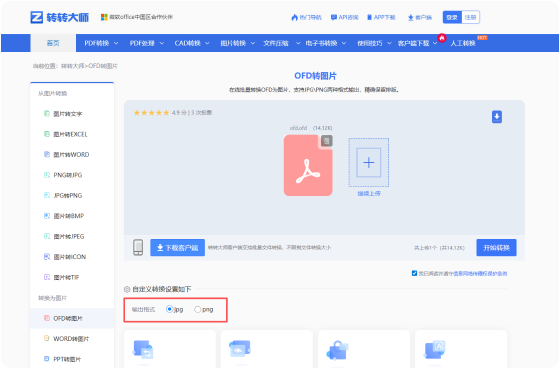
Task: Click the 转转大师 logo
Action: pos(60,17)
